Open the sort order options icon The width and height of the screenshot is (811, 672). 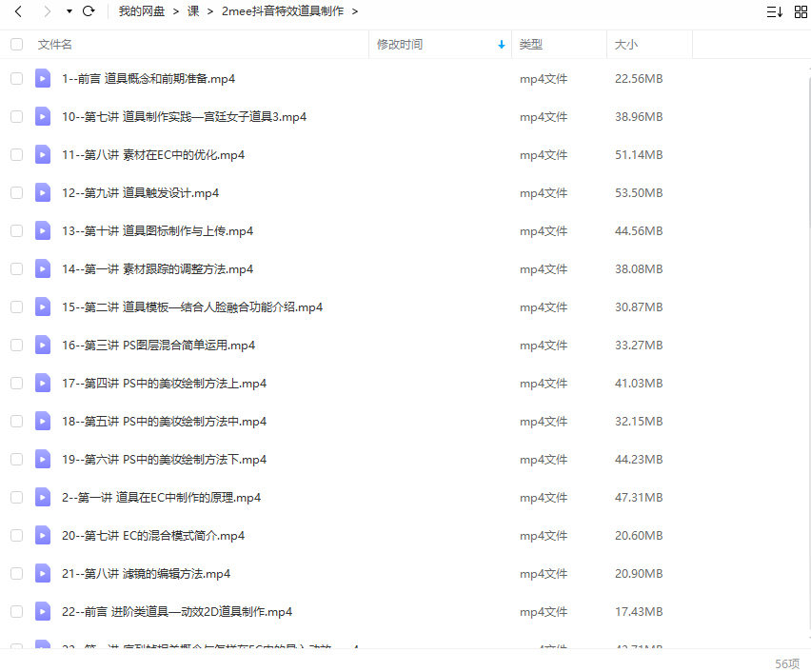tap(774, 11)
